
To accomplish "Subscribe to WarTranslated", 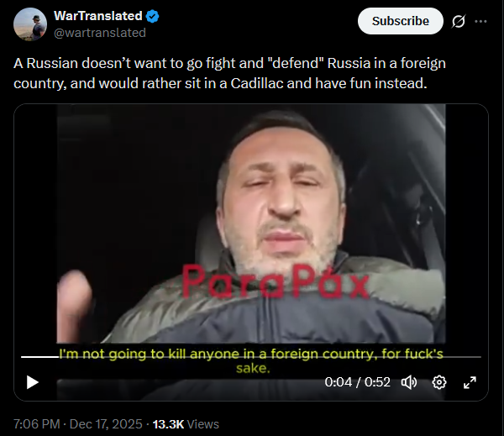I will (x=400, y=21).
